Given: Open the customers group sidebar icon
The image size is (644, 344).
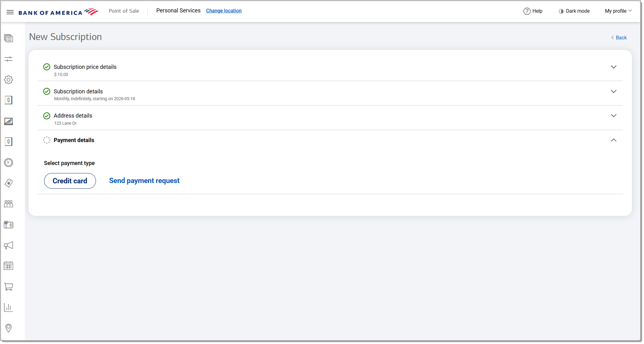Looking at the screenshot, I should (x=8, y=204).
